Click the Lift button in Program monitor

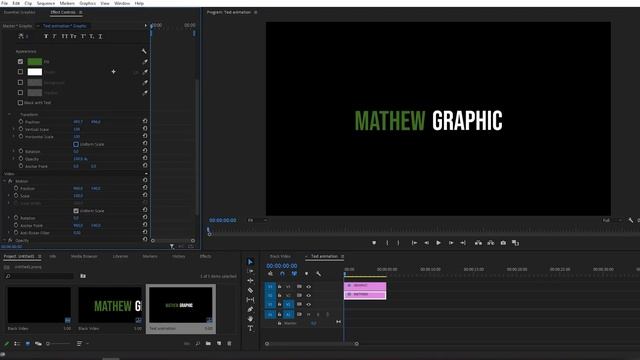478,243
